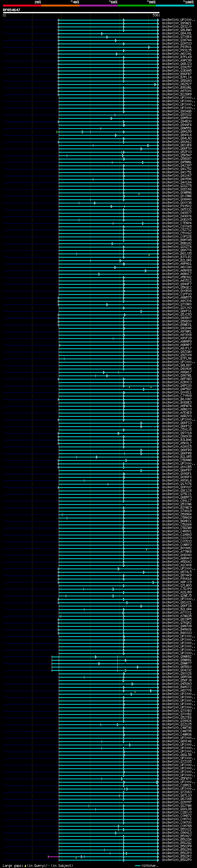Click the white query sequence bar

81,12
